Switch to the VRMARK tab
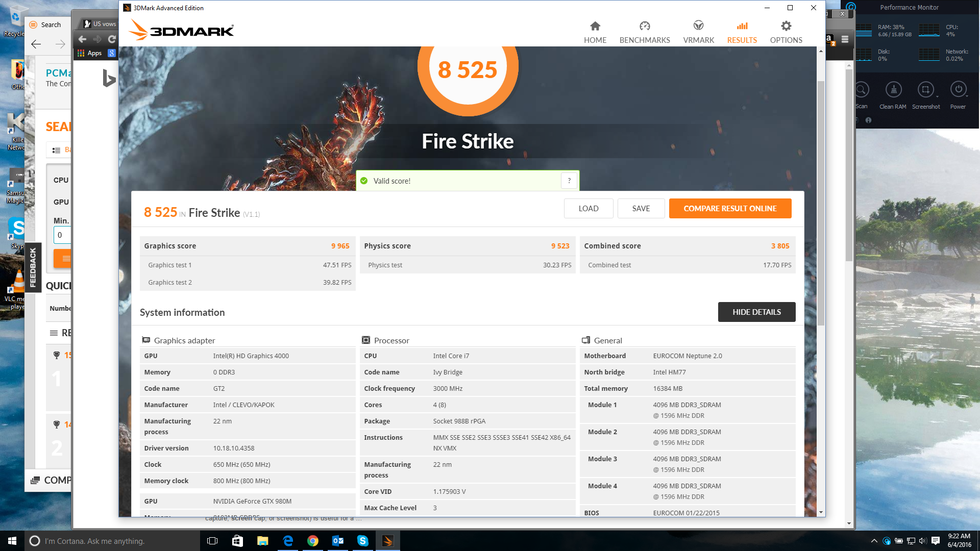This screenshot has height=551, width=980. (x=698, y=32)
